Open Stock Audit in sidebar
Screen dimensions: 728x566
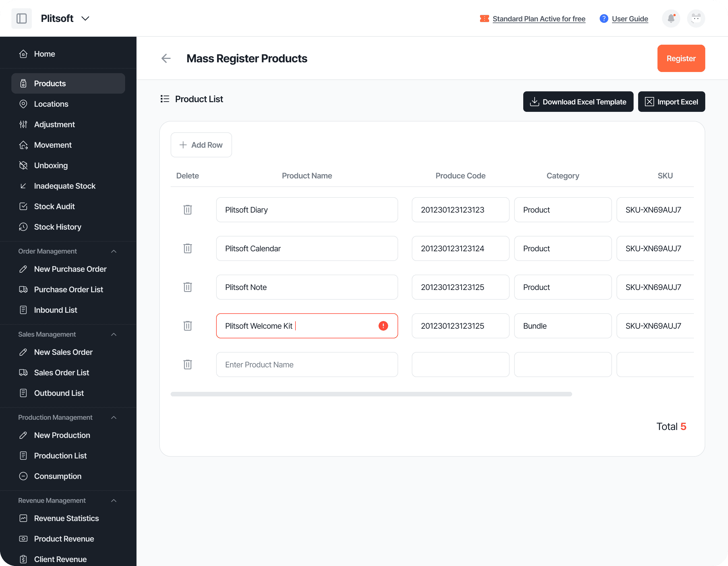[54, 207]
